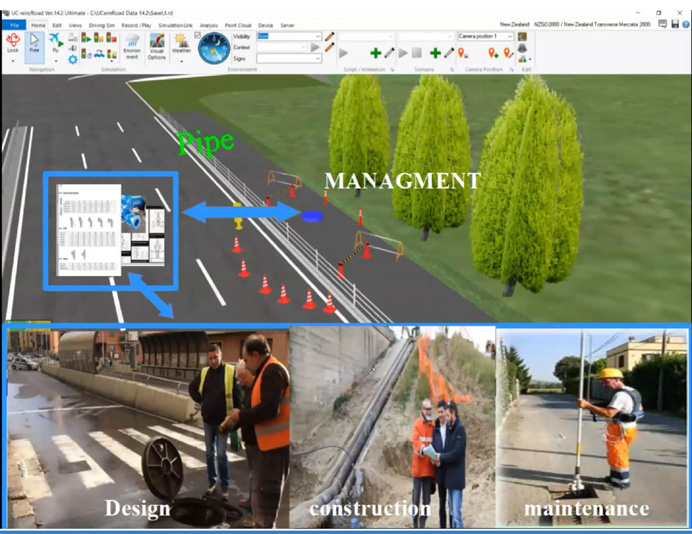692x534 pixels.
Task: Open the blue gear simulation settings icon
Action: point(73,59)
